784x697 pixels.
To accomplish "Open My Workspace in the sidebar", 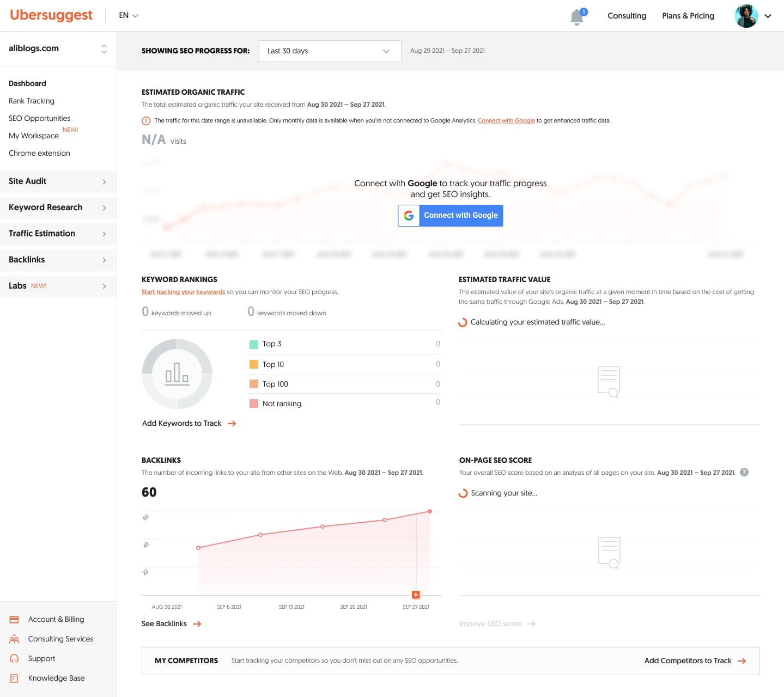I will click(34, 136).
